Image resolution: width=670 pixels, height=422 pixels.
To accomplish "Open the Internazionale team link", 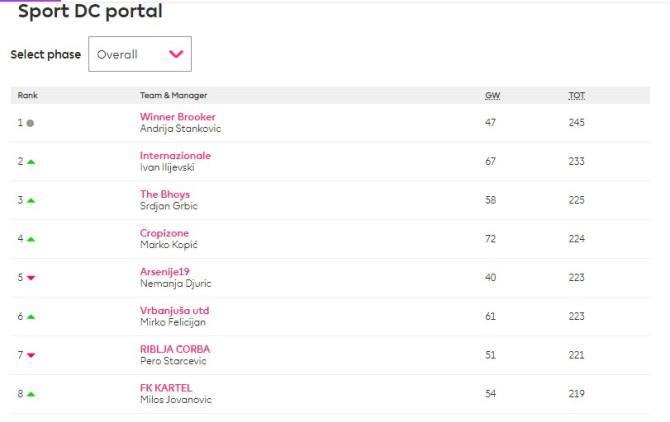I will pos(175,155).
